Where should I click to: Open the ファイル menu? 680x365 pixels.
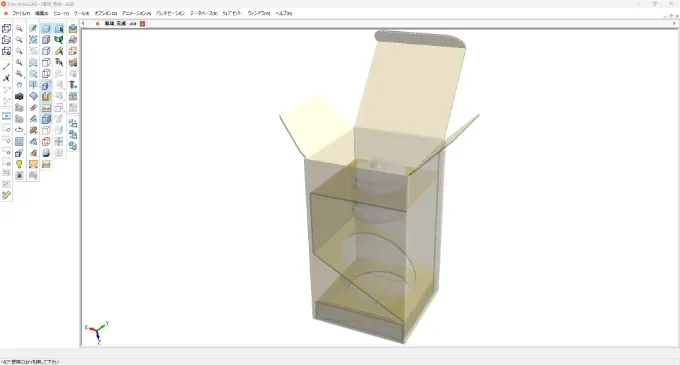pyautogui.click(x=20, y=13)
